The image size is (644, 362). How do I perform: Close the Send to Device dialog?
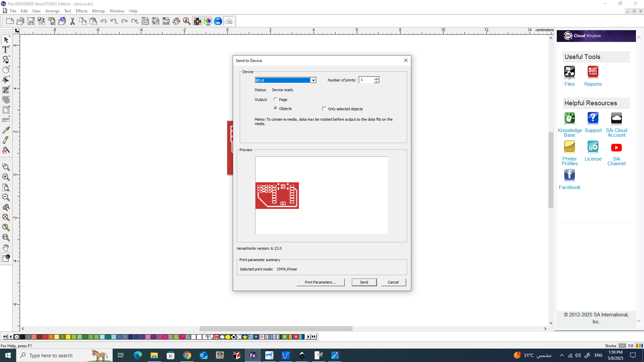click(406, 60)
